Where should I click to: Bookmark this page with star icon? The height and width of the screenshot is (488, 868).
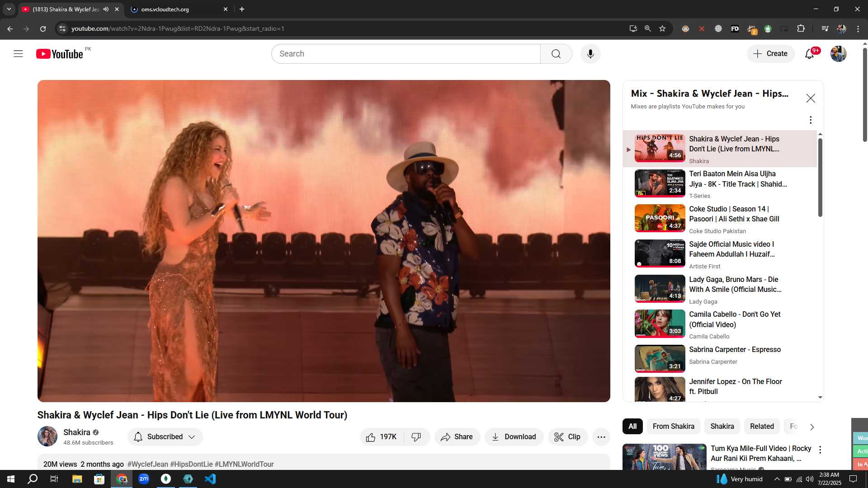662,28
